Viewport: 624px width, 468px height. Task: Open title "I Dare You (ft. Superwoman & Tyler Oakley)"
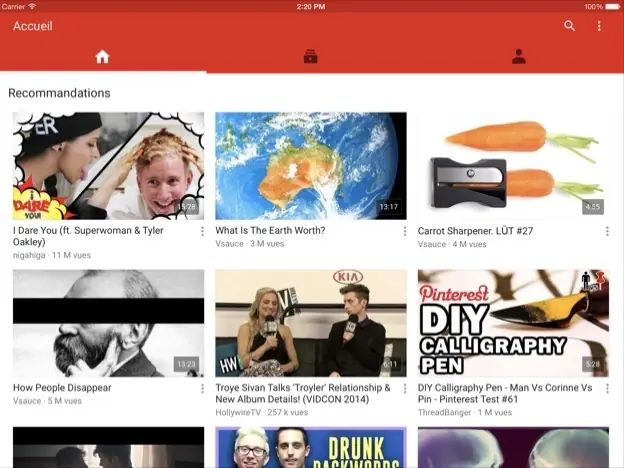[x=88, y=236]
